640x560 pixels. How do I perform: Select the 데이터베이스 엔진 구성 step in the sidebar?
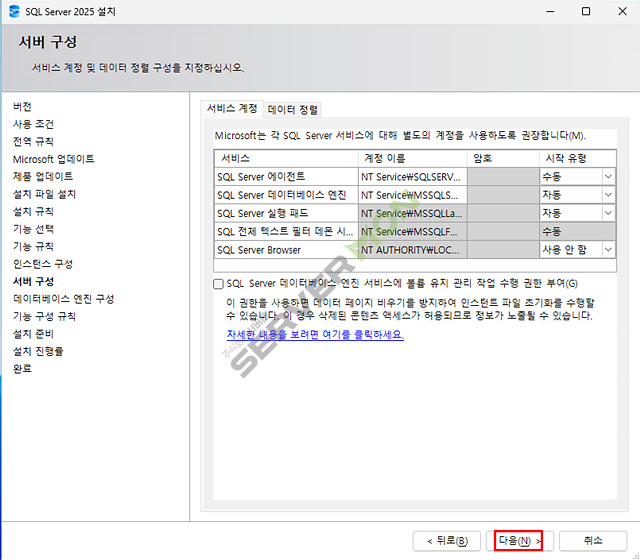click(x=64, y=299)
